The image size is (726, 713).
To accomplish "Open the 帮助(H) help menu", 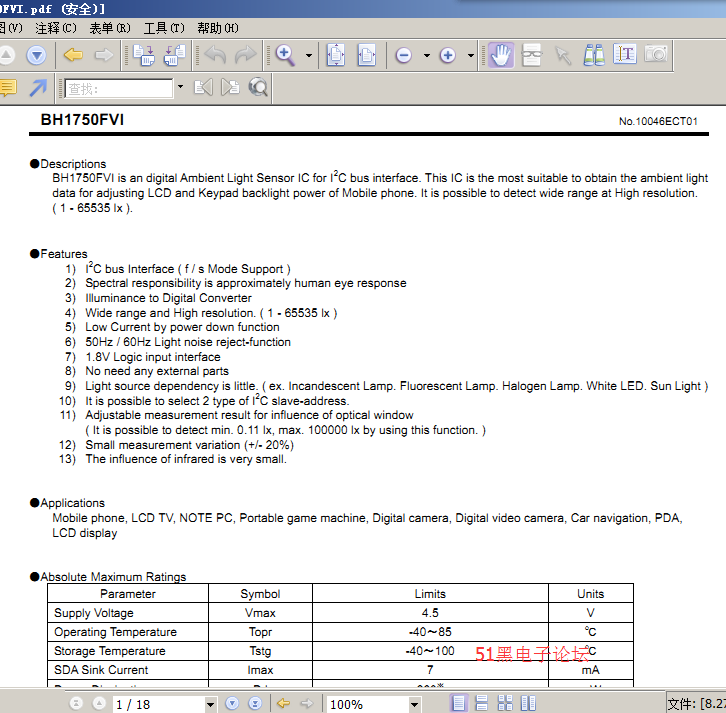I will coord(218,28).
